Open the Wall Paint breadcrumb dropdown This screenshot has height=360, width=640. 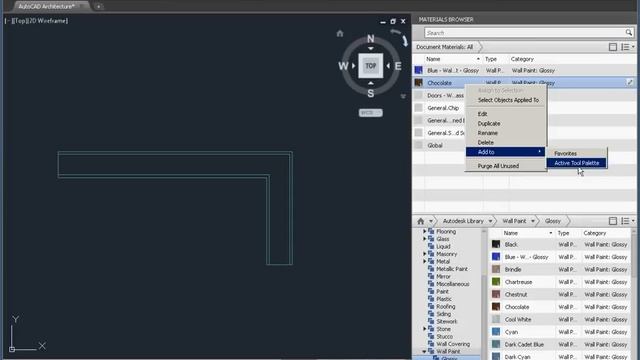coord(533,221)
